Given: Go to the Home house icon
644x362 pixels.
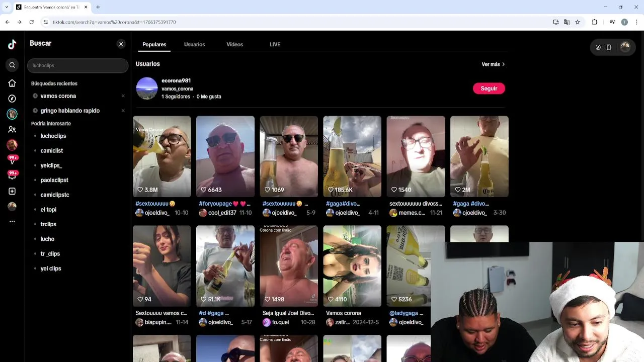Looking at the screenshot, I should pyautogui.click(x=12, y=83).
